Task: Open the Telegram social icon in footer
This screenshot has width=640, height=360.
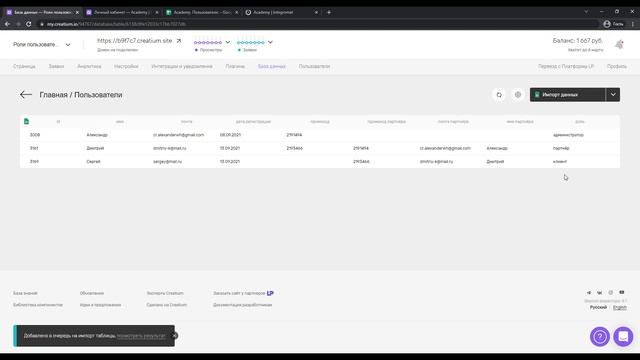Action: click(x=589, y=293)
